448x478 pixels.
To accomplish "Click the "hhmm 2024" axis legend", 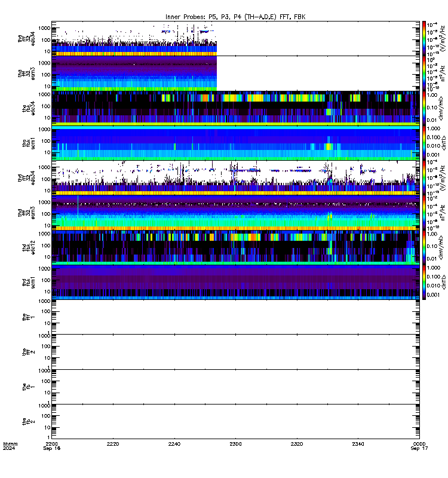I will (x=10, y=446).
